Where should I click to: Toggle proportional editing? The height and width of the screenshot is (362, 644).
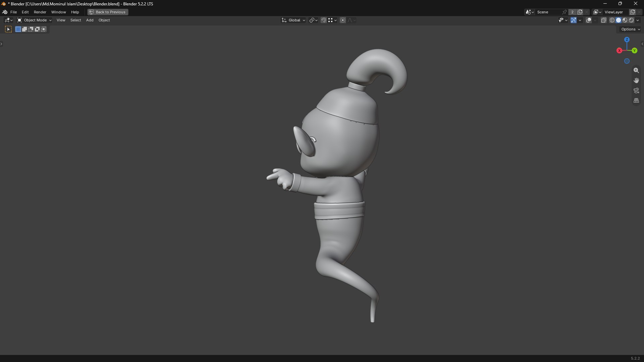point(343,20)
